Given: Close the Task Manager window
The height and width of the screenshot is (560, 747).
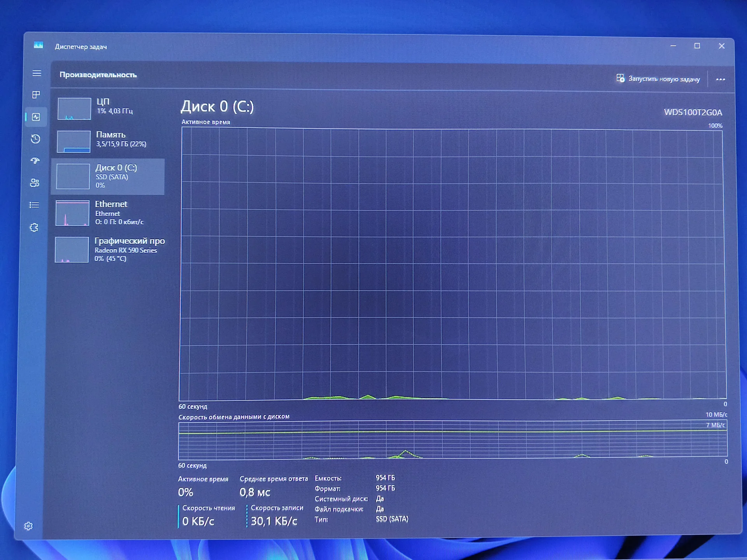Looking at the screenshot, I should [722, 46].
